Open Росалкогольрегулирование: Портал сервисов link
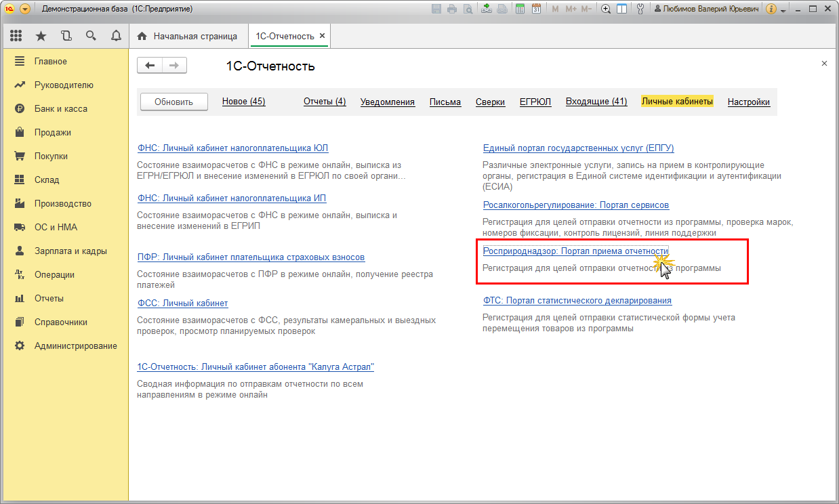839x504 pixels. [576, 205]
